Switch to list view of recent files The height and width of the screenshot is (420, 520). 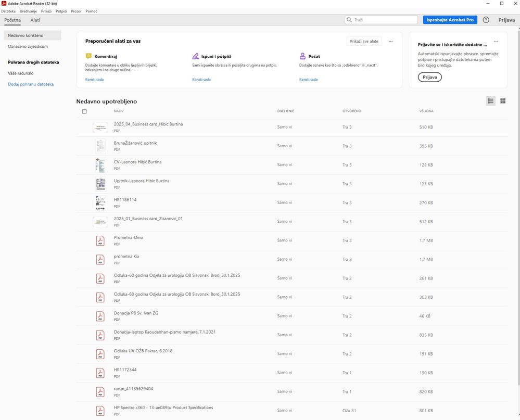[x=490, y=101]
